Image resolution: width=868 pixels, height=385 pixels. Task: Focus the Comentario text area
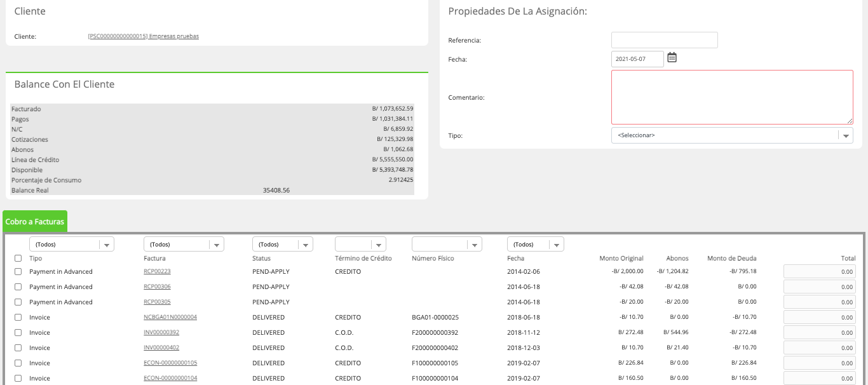pyautogui.click(x=732, y=97)
